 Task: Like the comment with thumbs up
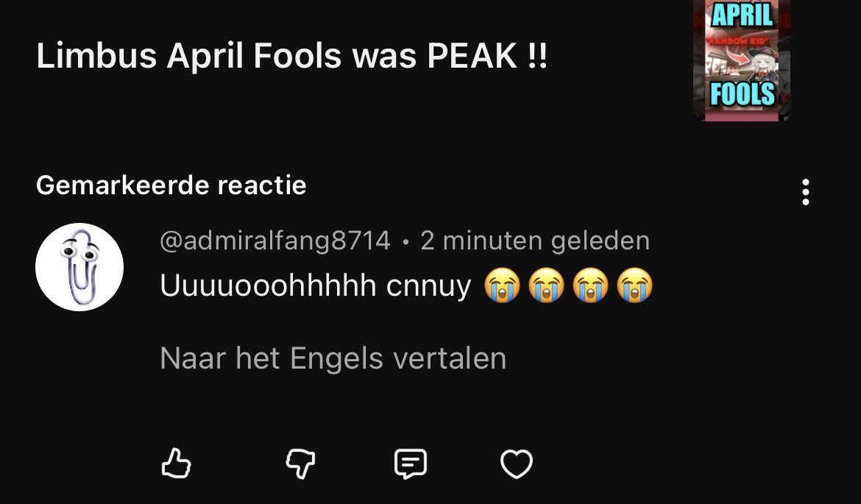tap(177, 464)
